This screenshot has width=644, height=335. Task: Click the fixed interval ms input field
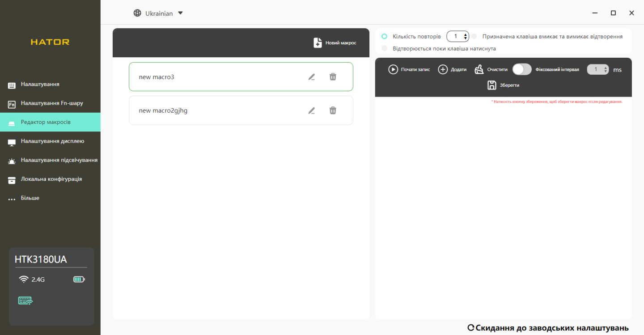click(597, 69)
